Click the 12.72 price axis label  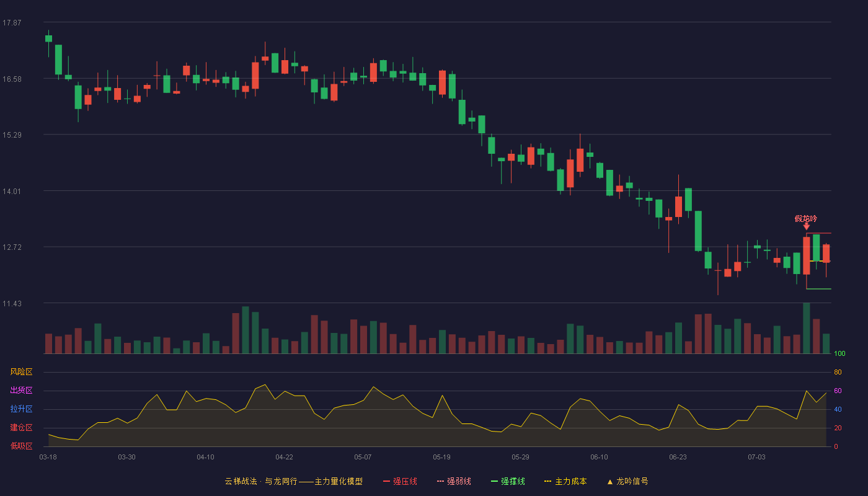tap(12, 247)
